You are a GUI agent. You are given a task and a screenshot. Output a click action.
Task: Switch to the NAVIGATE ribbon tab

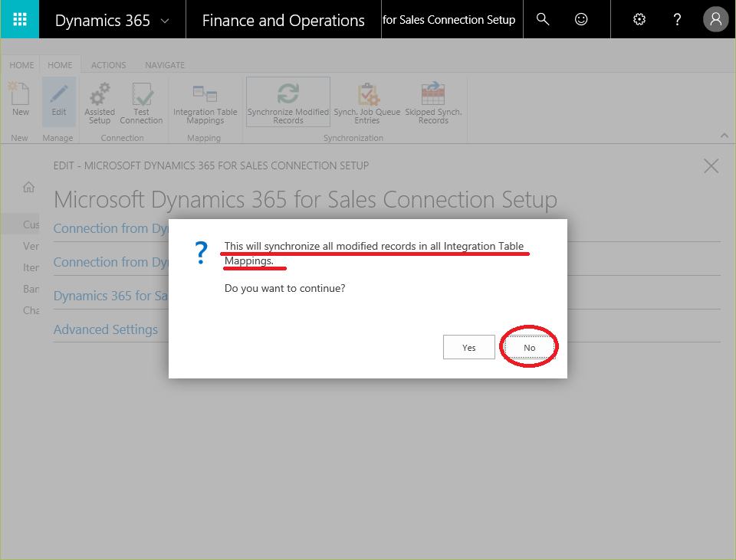pyautogui.click(x=165, y=64)
